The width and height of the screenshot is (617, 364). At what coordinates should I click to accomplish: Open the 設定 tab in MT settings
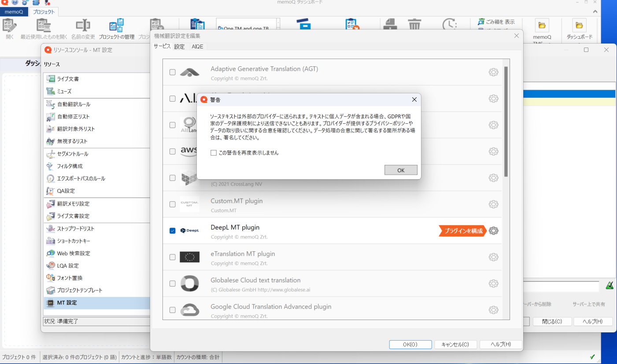coord(179,47)
